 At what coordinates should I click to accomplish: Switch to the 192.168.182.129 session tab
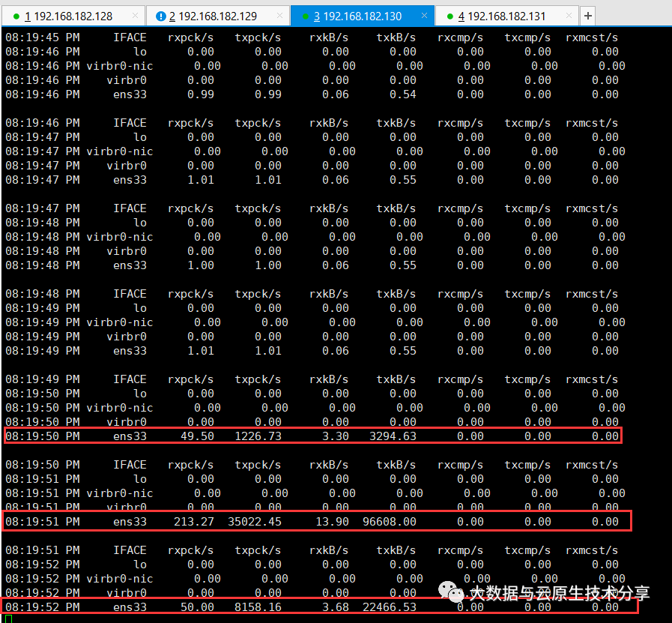[x=217, y=16]
